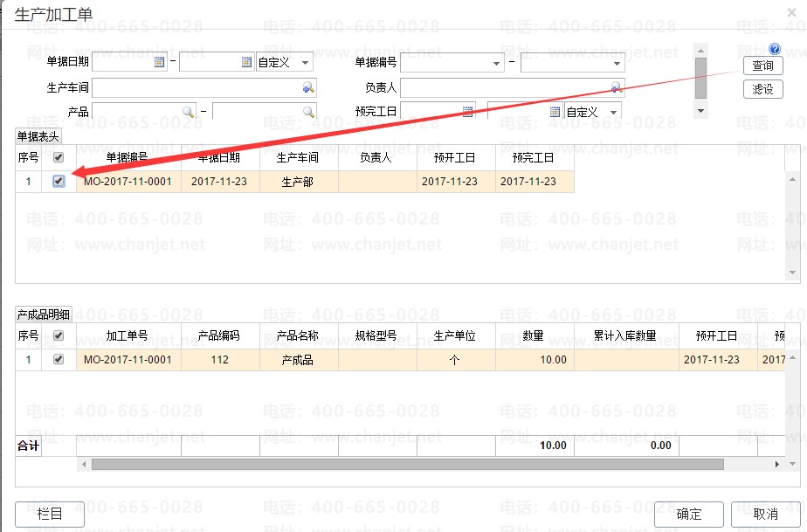Select the 生产部 cell in 单据表头

coord(299,182)
